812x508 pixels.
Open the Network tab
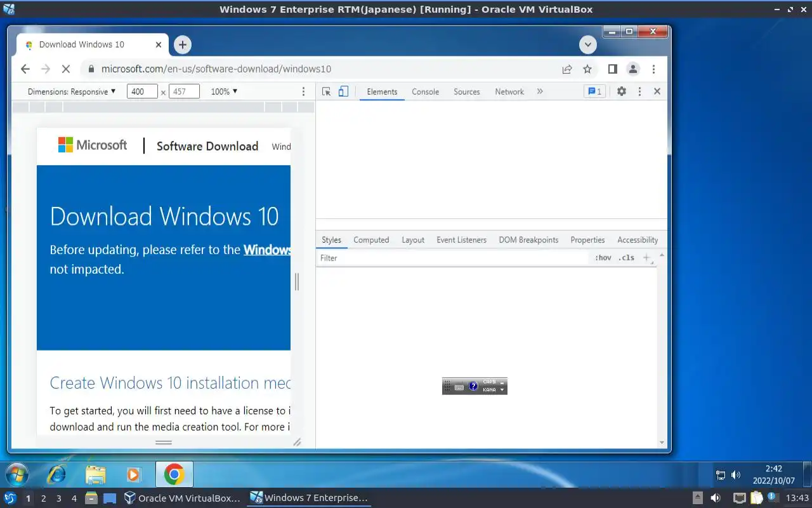click(x=509, y=91)
